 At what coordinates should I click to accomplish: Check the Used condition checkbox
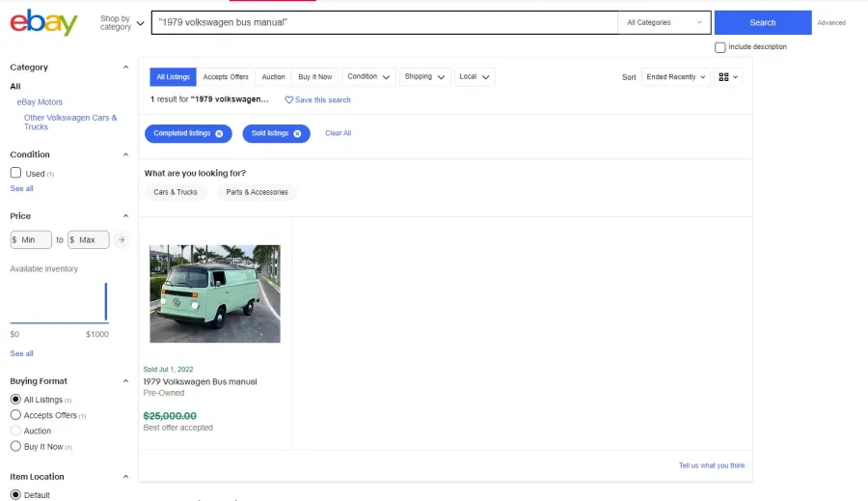[16, 173]
